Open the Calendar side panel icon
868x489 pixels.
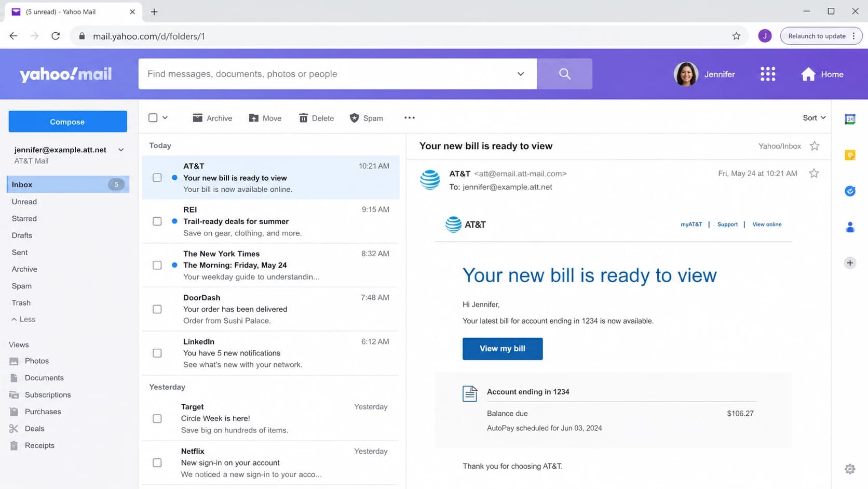pyautogui.click(x=850, y=119)
